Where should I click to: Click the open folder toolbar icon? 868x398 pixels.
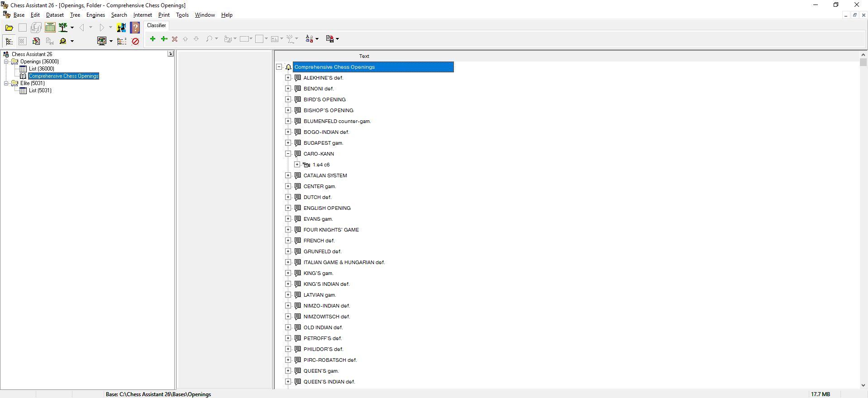pyautogui.click(x=9, y=28)
